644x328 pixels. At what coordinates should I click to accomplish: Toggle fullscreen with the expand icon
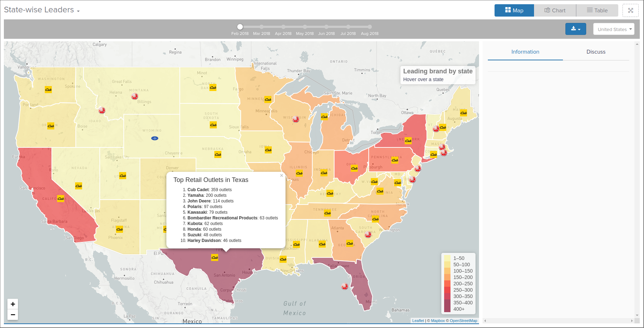pos(631,11)
